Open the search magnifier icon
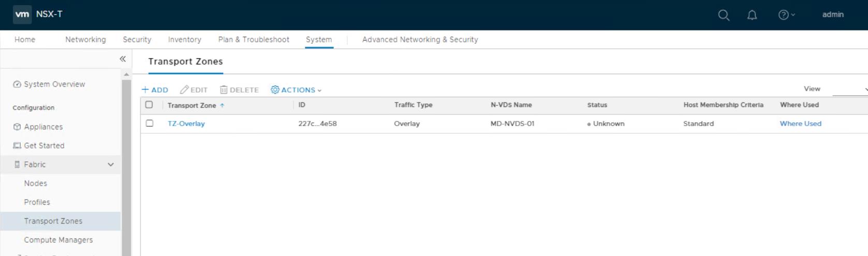 click(724, 15)
